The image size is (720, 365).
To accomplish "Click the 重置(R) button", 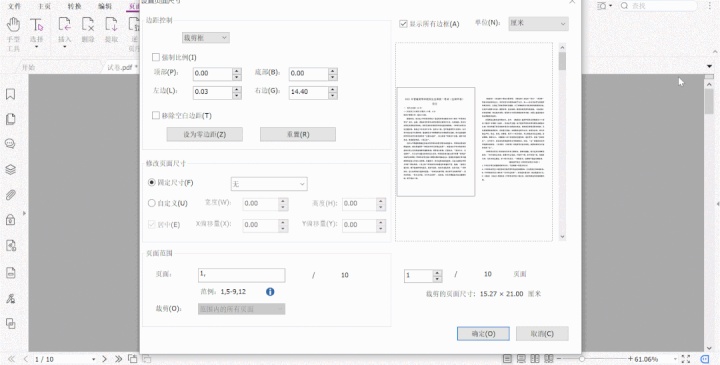I will [x=298, y=135].
